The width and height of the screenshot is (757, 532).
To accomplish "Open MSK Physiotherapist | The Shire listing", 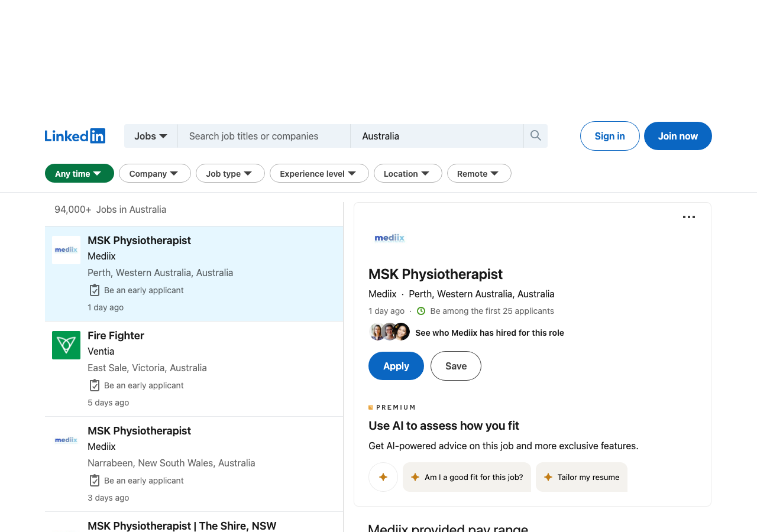I will pos(182,525).
